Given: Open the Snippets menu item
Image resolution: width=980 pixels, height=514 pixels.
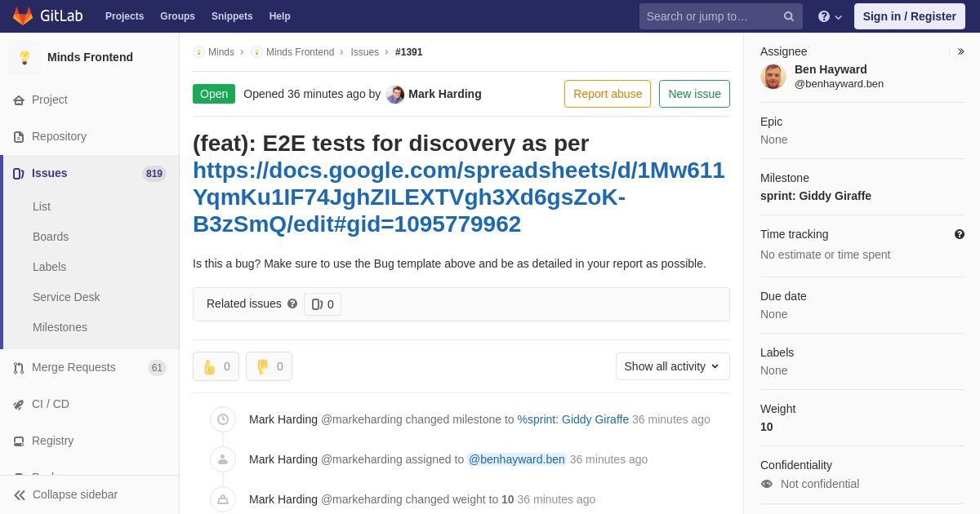Looking at the screenshot, I should pyautogui.click(x=232, y=16).
